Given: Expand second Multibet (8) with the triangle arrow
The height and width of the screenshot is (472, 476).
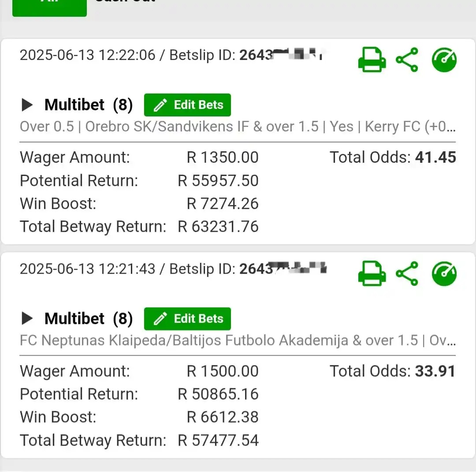Looking at the screenshot, I should (27, 318).
